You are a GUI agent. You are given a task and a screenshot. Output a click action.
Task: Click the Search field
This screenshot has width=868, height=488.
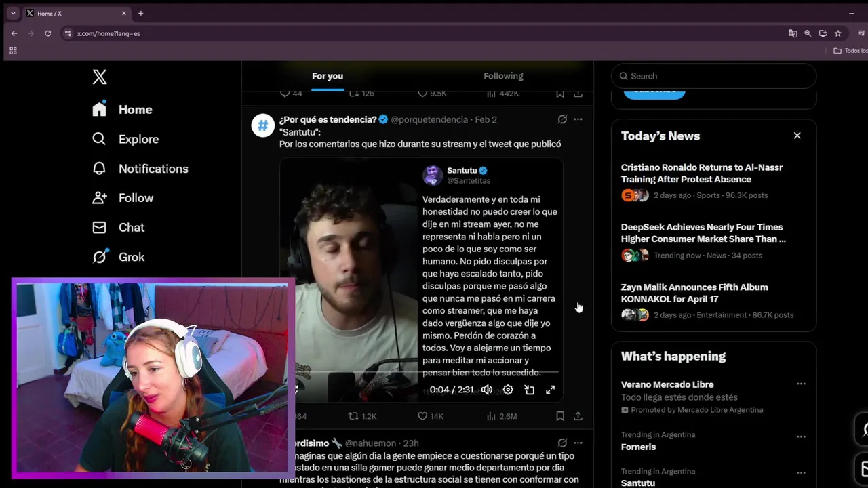(x=713, y=76)
